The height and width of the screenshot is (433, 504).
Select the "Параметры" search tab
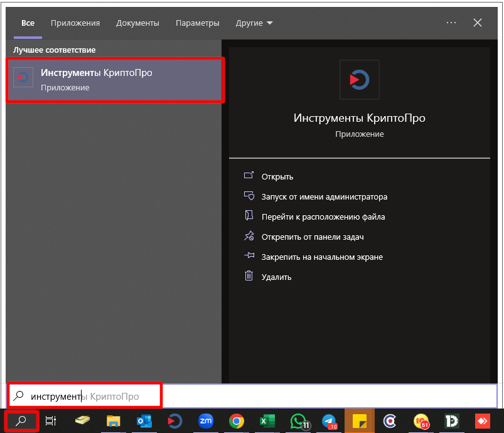pos(197,23)
